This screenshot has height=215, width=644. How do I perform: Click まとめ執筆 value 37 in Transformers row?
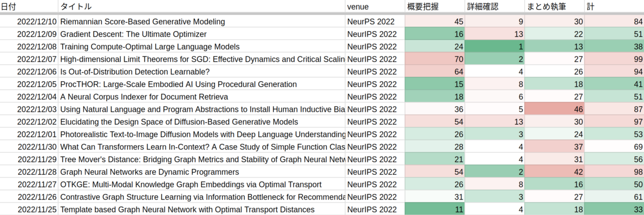[554, 147]
